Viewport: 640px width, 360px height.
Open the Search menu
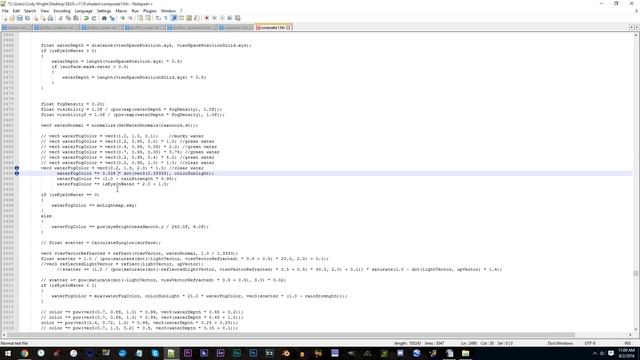30,11
